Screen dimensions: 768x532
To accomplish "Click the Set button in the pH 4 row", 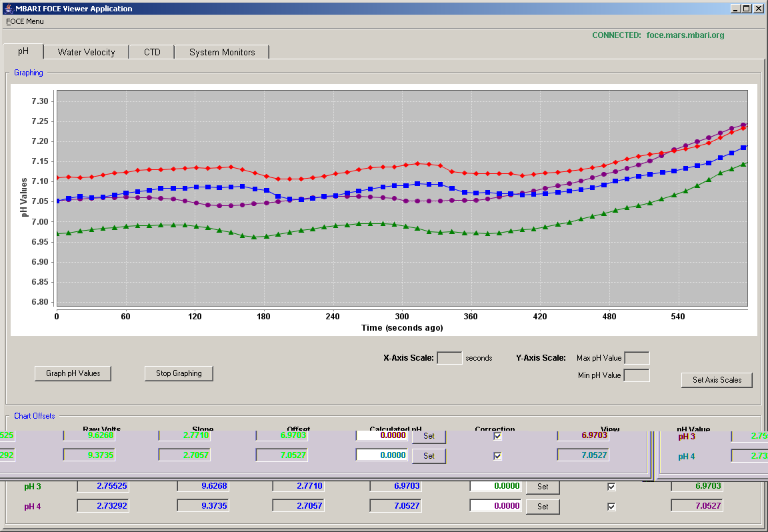I will pyautogui.click(x=543, y=507).
